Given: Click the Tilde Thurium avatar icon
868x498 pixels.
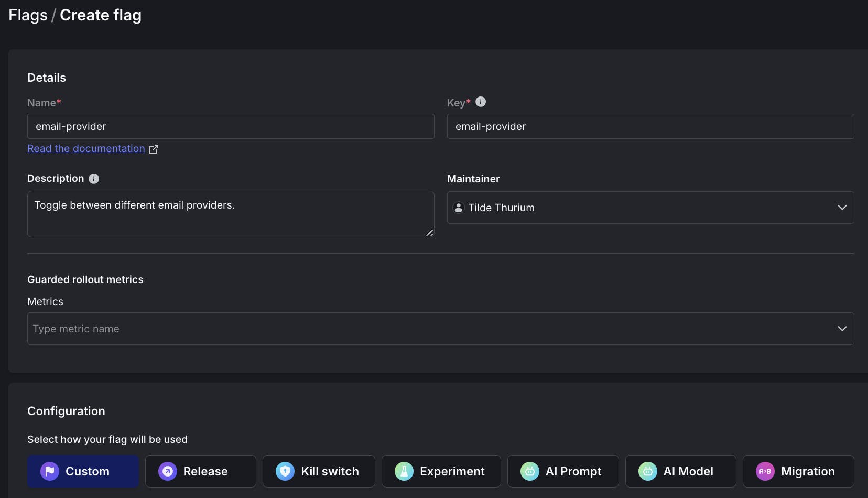Looking at the screenshot, I should (x=459, y=208).
